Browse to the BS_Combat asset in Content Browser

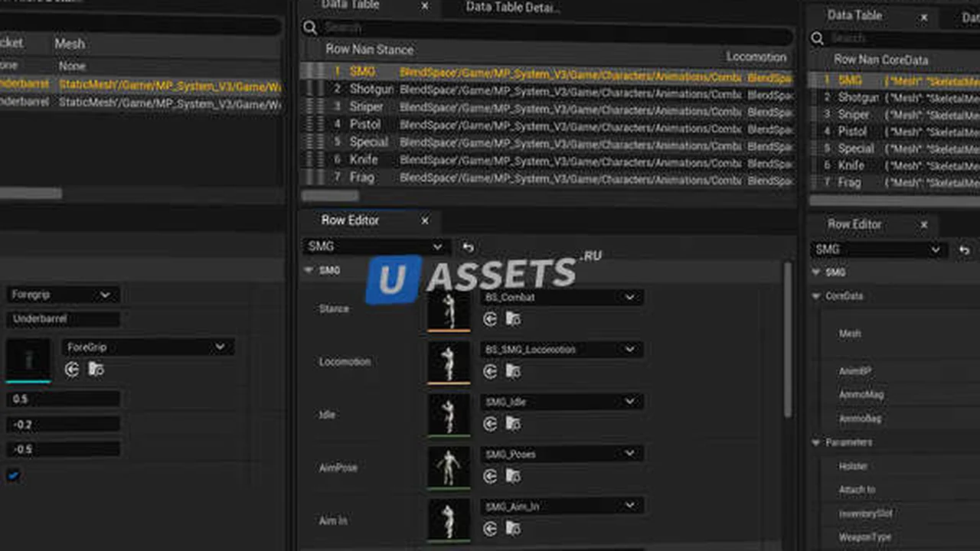tap(513, 319)
